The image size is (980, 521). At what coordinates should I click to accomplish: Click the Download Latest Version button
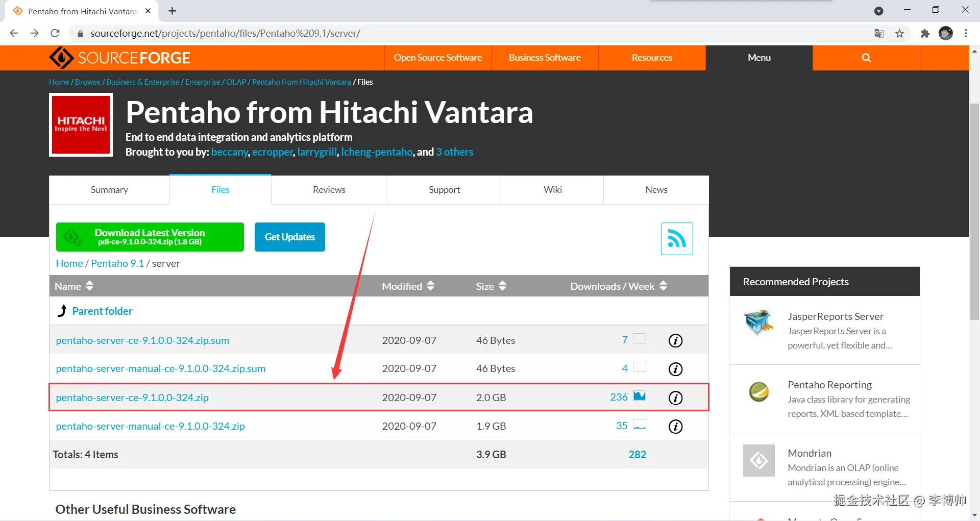click(x=150, y=237)
